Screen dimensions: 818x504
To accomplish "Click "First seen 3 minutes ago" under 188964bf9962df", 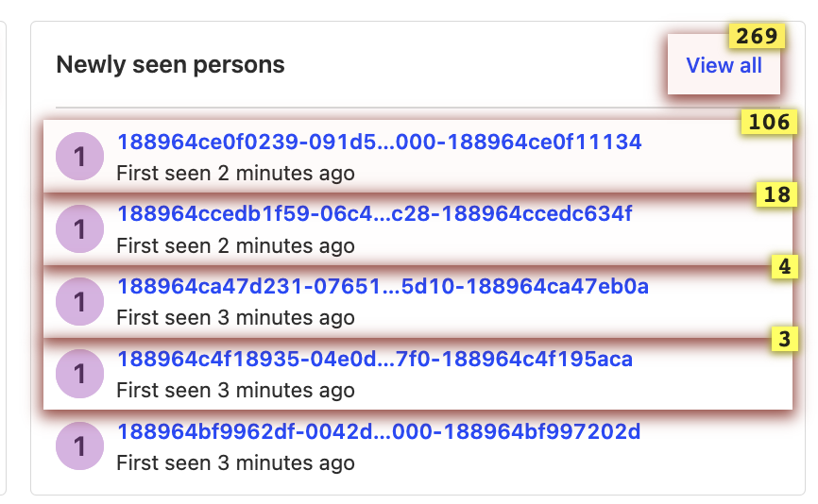I will [235, 463].
